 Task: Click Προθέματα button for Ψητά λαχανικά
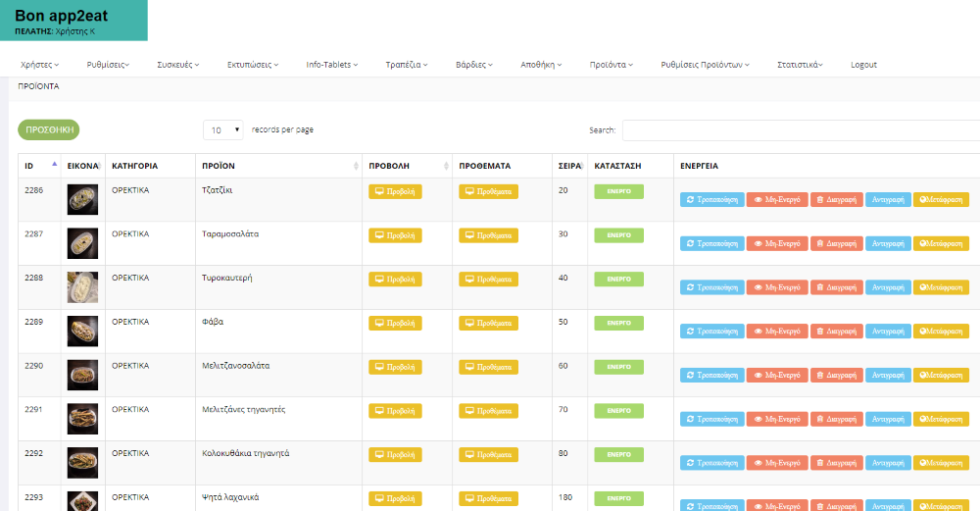coord(488,498)
